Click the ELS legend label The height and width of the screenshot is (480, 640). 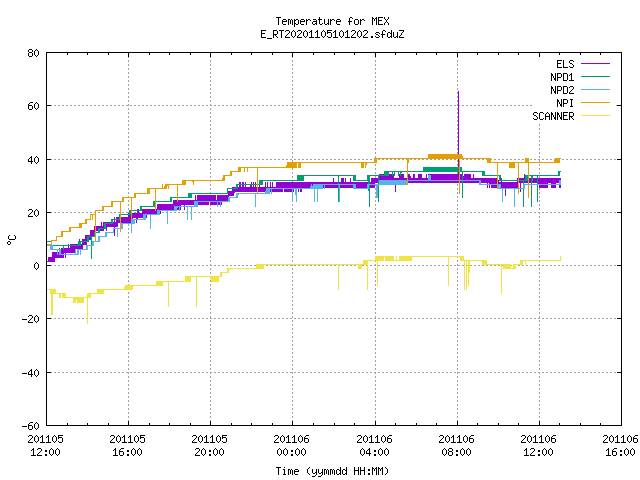565,64
